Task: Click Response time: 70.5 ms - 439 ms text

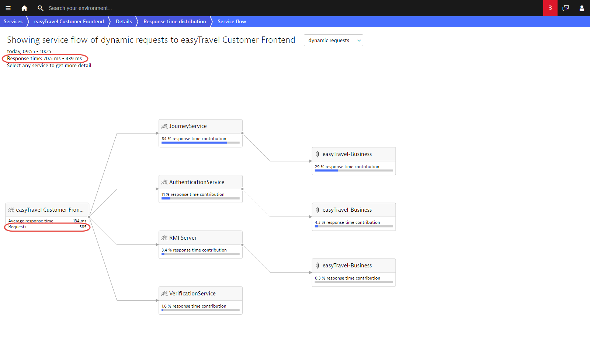Action: pyautogui.click(x=44, y=59)
